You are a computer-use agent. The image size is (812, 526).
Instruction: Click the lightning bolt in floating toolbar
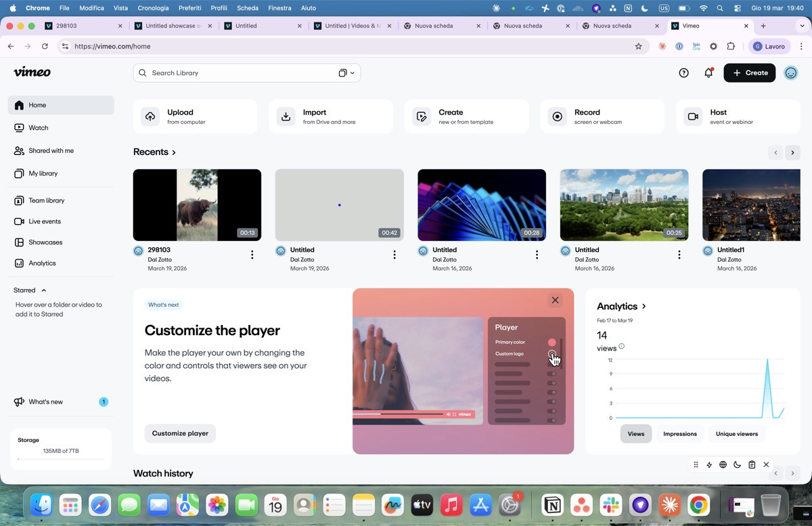(x=709, y=464)
